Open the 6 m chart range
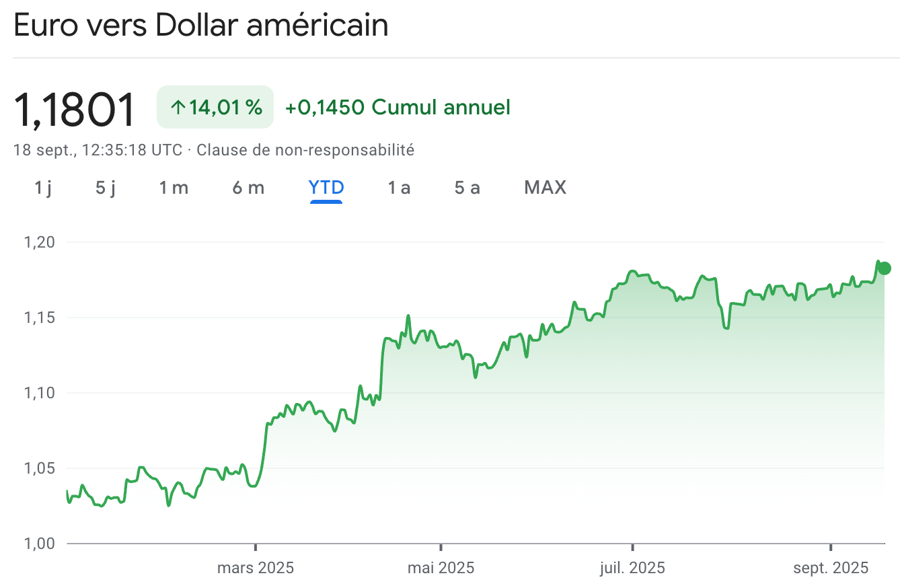 click(x=248, y=188)
